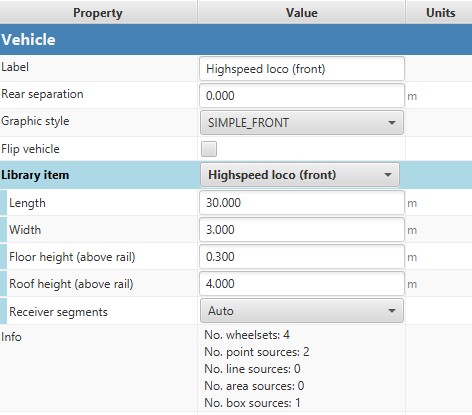Click the Units column header

[x=439, y=12]
